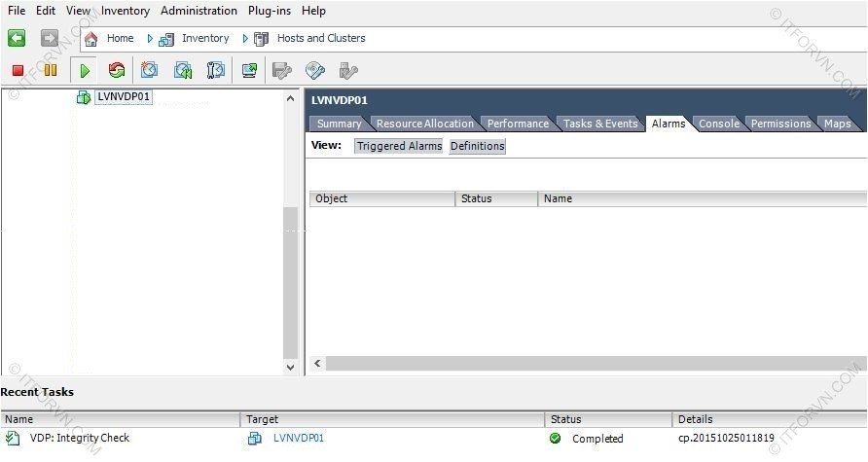Switch to the Tasks & Events tab
Viewport: 868px width, 462px height.
[600, 124]
